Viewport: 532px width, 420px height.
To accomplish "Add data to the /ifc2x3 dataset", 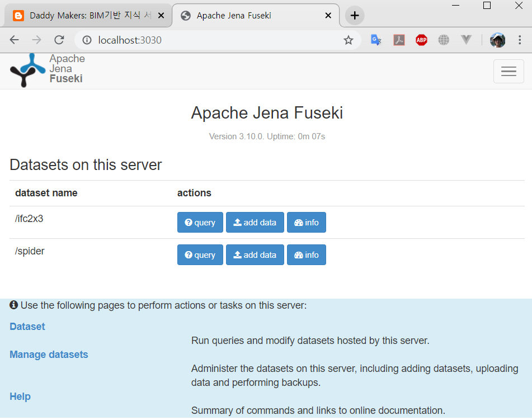I will 255,222.
